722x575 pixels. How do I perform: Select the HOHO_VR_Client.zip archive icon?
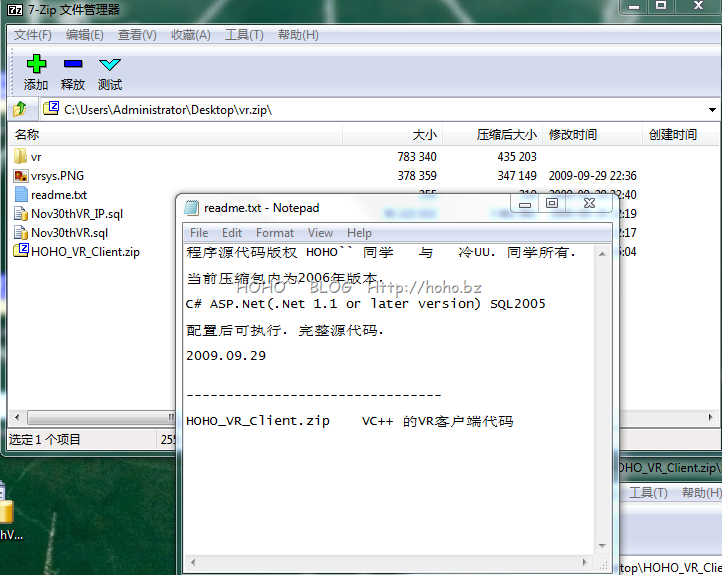pos(21,250)
